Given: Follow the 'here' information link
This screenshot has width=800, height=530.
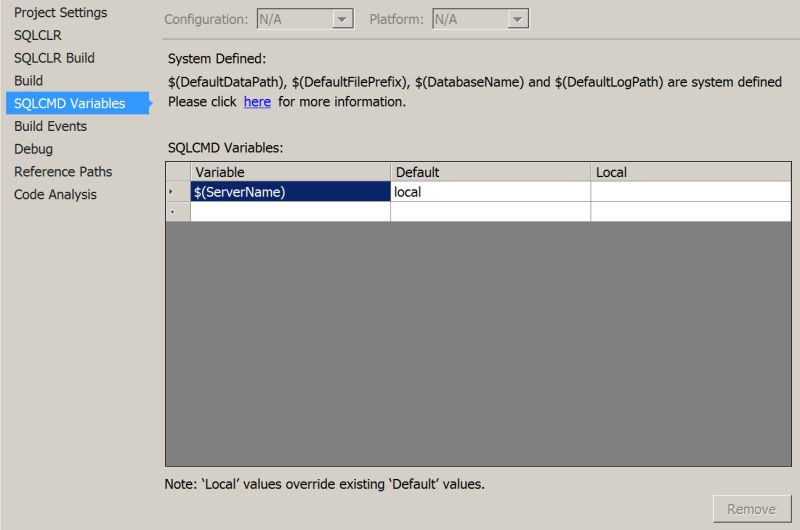Looking at the screenshot, I should pos(257,102).
